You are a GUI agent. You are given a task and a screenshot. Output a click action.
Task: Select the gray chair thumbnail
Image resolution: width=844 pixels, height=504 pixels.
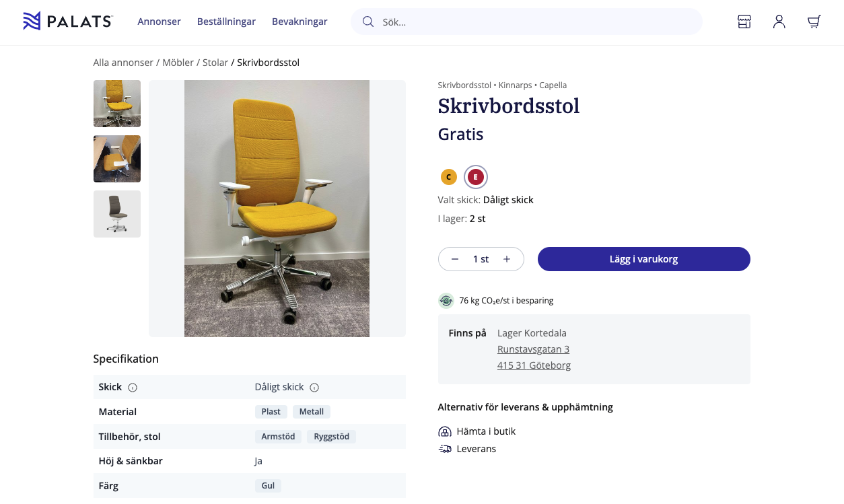(117, 214)
